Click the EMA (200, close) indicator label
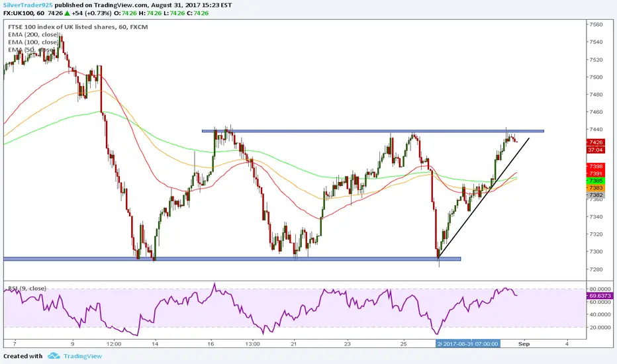 pos(34,34)
